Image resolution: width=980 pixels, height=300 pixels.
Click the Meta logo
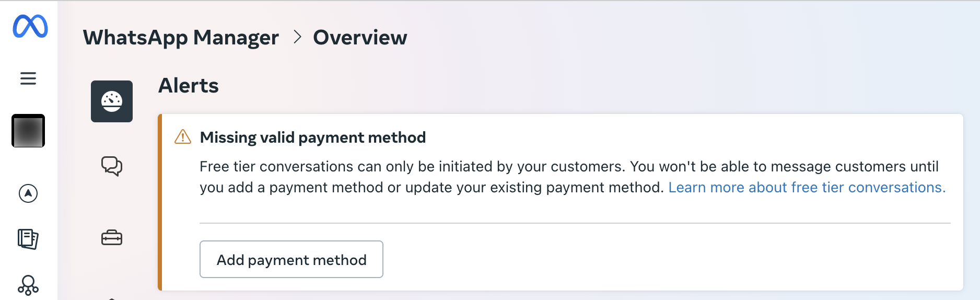pos(30,26)
